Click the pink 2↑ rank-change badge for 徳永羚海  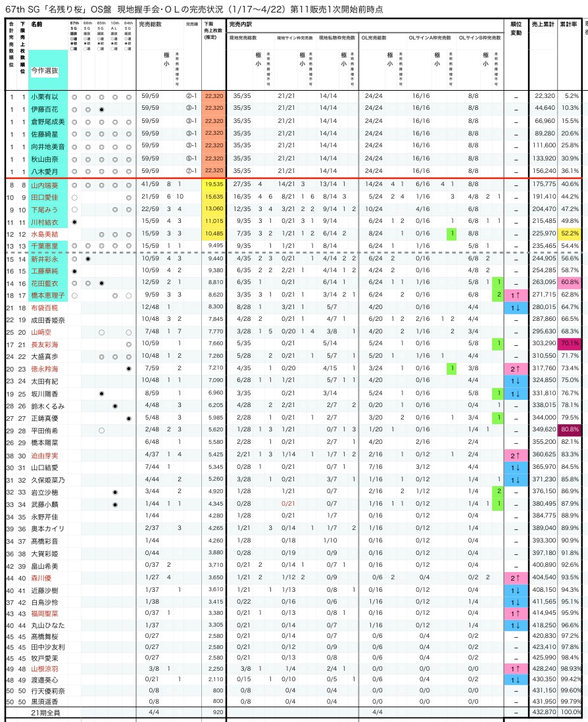point(516,369)
